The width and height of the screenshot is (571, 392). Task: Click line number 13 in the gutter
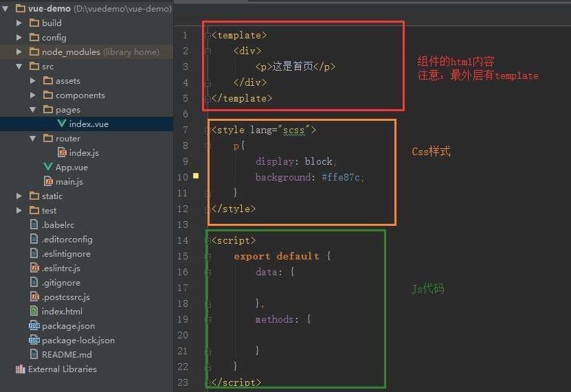183,224
